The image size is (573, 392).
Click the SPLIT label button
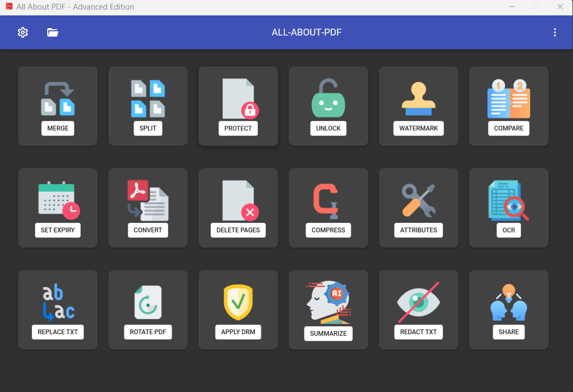[148, 128]
